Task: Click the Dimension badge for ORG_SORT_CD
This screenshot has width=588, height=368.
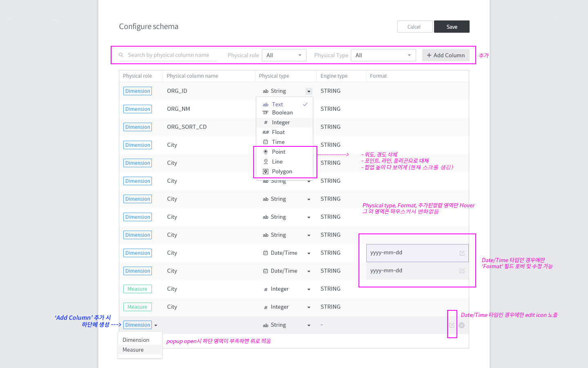Action: coord(138,127)
